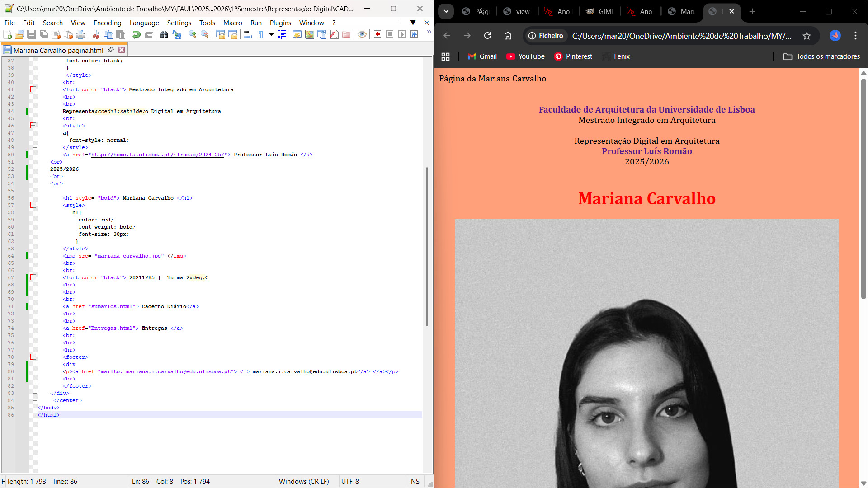
Task: Open Chrome tab search dropdown arrow
Action: coord(446,11)
